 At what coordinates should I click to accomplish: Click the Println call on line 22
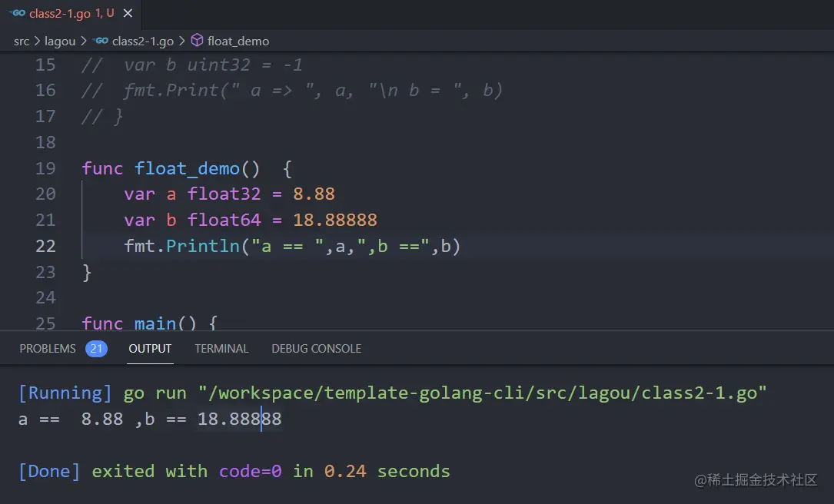(203, 246)
